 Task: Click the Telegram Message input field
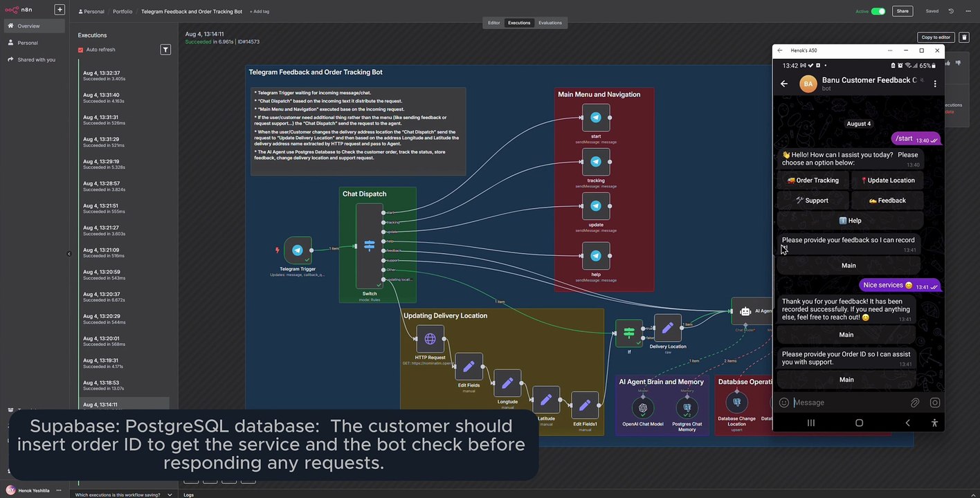pyautogui.click(x=848, y=403)
